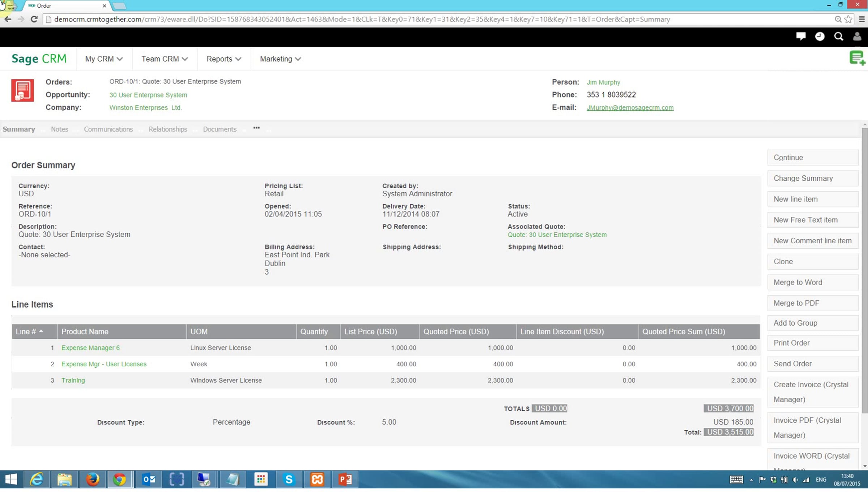
Task: Click the volume speaker tray icon
Action: click(x=795, y=480)
